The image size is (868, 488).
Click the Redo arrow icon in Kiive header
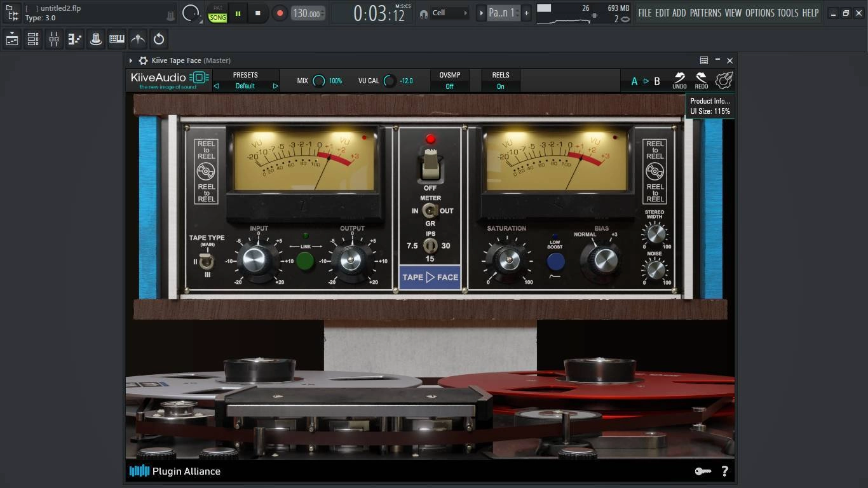(x=702, y=81)
